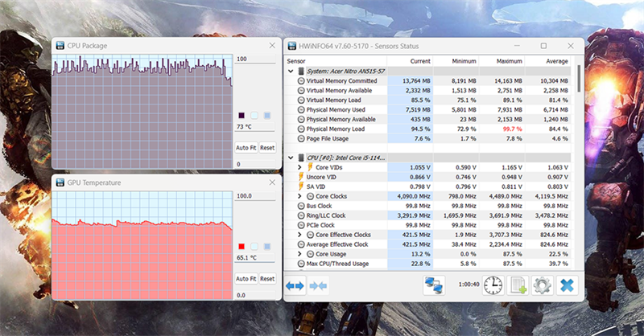The image size is (644, 336).
Task: Click the 1:00:40 elapsed time display
Action: [469, 285]
